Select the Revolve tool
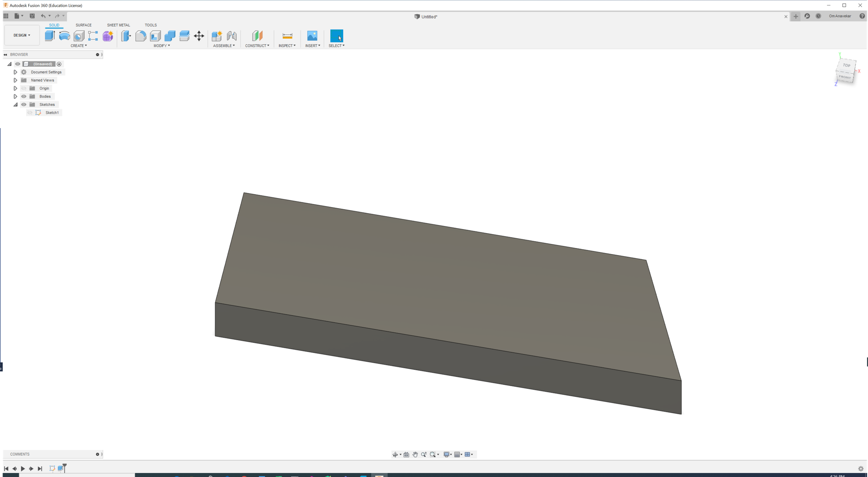This screenshot has height=477, width=868. pyautogui.click(x=64, y=36)
